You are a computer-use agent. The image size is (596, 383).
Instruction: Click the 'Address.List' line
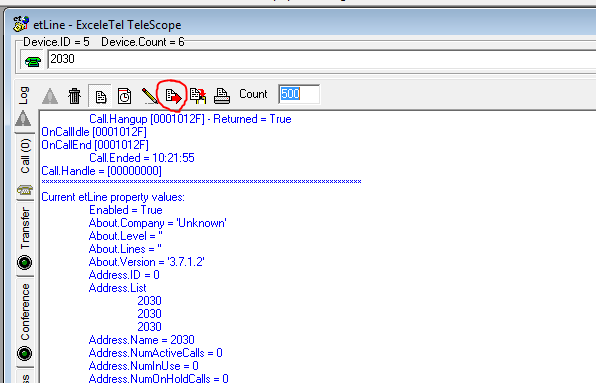[x=117, y=288]
